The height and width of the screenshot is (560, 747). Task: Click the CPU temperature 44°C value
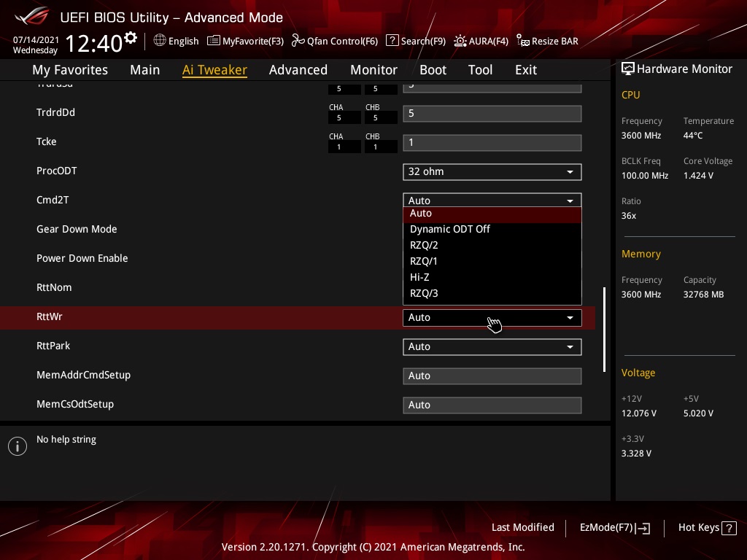[693, 136]
